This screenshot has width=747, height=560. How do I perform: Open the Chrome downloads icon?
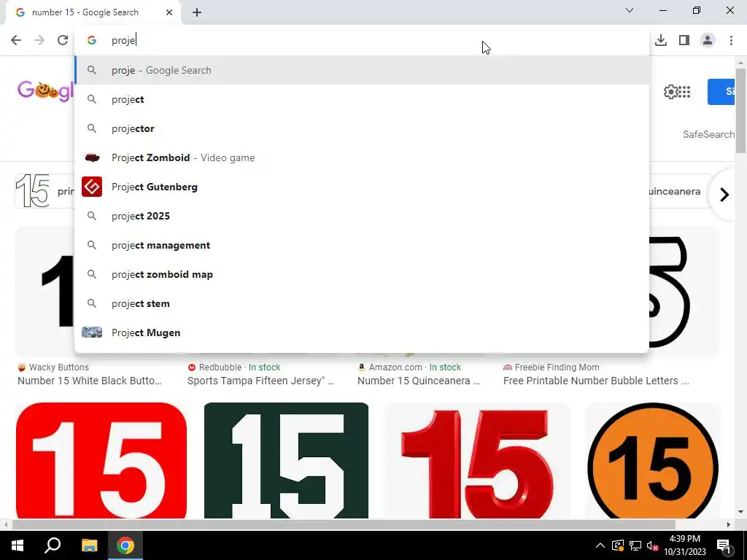coord(661,40)
